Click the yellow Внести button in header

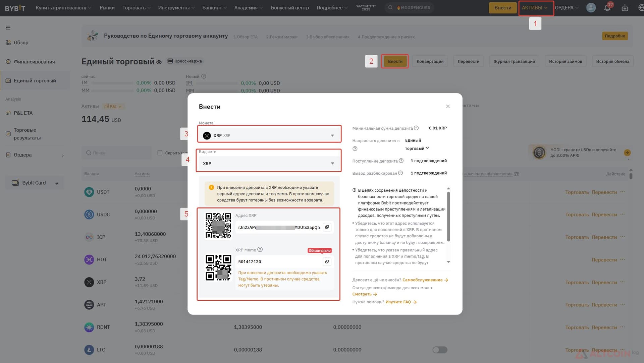502,8
